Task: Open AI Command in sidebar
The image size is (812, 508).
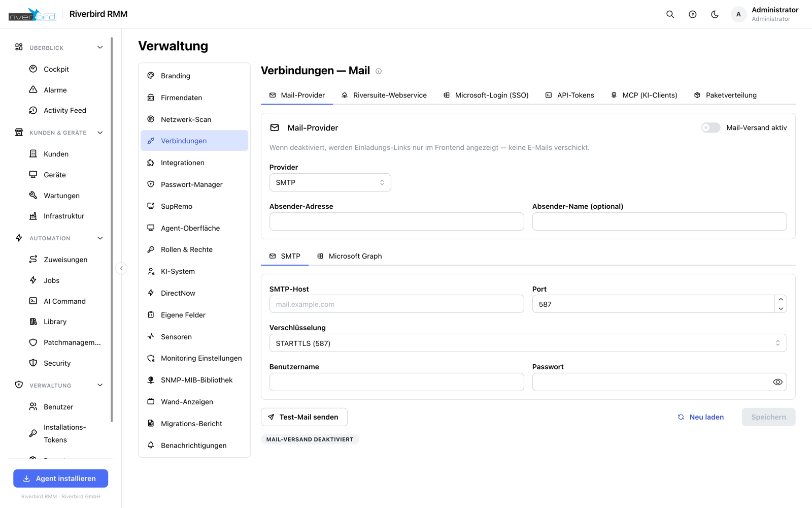Action: point(64,301)
